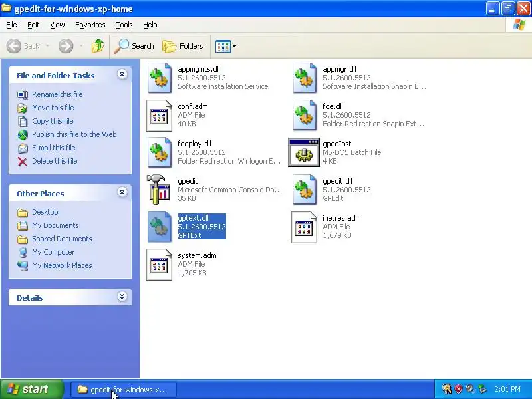The height and width of the screenshot is (399, 532).
Task: Open the Forward history dropdown arrow
Action: point(81,46)
